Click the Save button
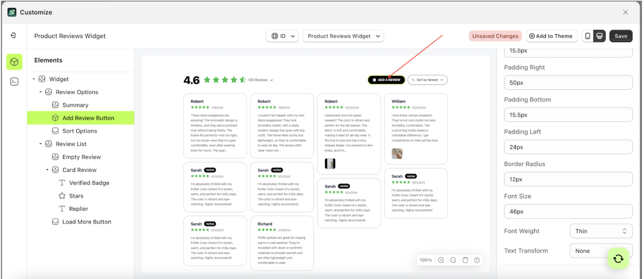This screenshot has width=644, height=279. pos(621,36)
